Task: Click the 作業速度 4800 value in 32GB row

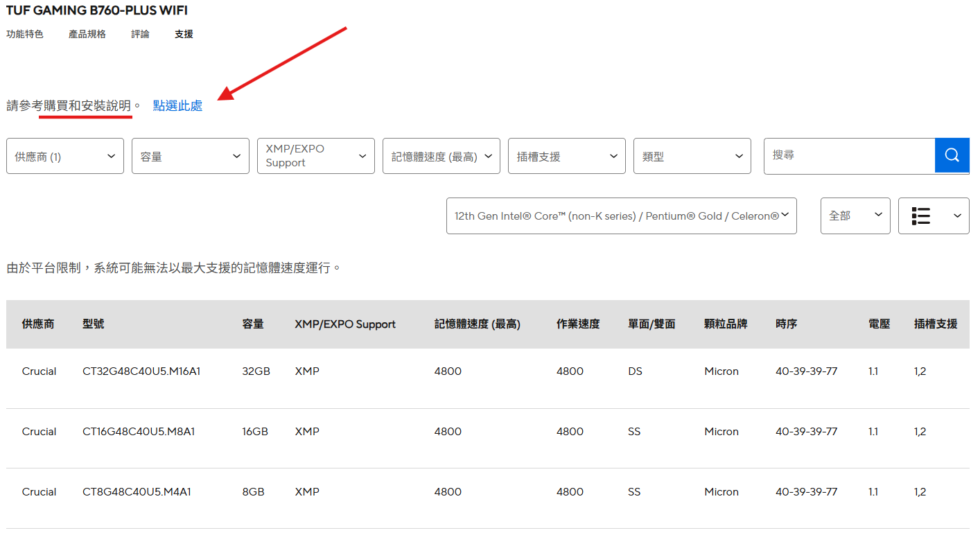Action: pos(570,371)
